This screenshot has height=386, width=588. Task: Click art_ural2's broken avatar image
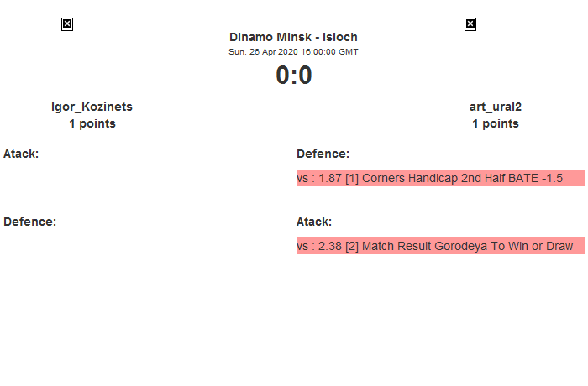tap(470, 24)
